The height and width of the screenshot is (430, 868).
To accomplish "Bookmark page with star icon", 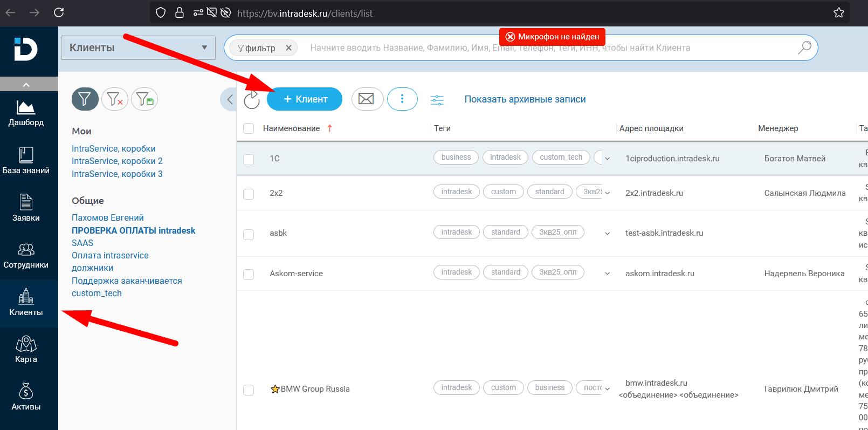I will click(838, 12).
